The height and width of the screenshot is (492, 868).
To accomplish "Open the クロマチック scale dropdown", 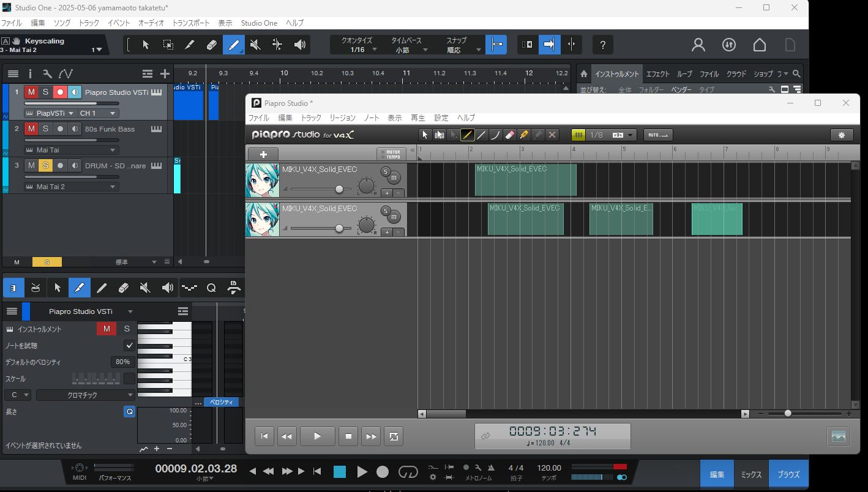I will (x=86, y=395).
